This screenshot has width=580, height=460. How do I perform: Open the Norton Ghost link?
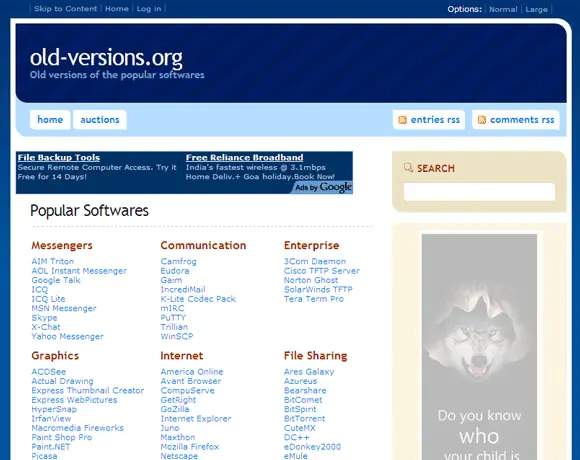coord(311,280)
